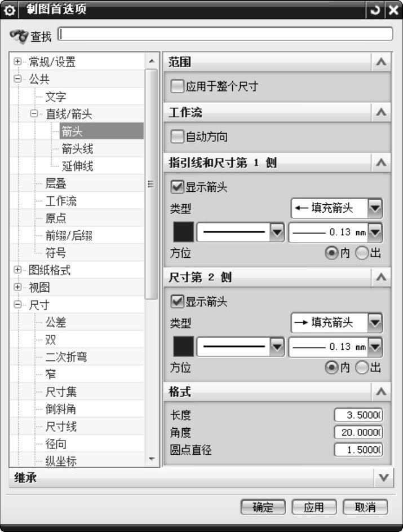The image size is (403, 532).
Task: Select 出 orientation for side 1
Action: pos(362,253)
